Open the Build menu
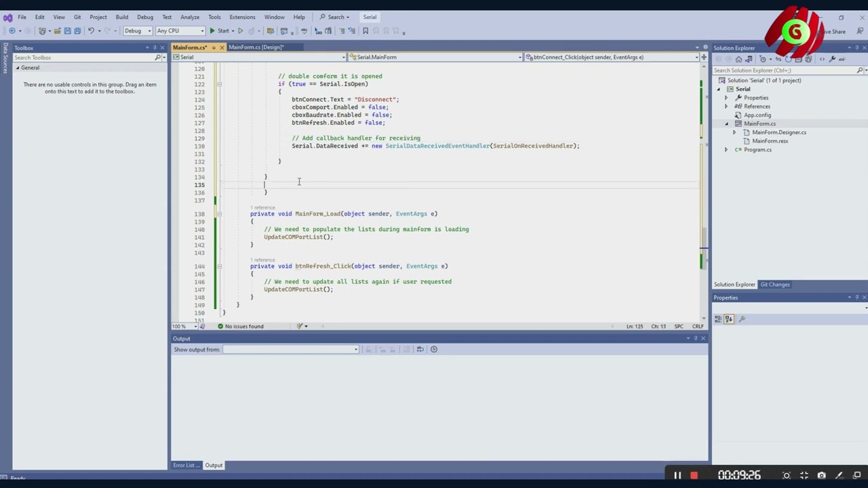868x488 pixels. point(122,17)
